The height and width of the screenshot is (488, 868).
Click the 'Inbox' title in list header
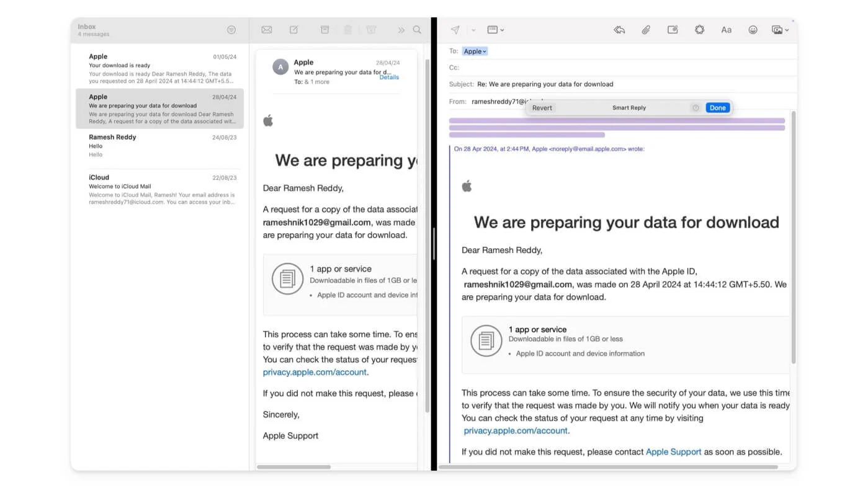[x=87, y=27]
